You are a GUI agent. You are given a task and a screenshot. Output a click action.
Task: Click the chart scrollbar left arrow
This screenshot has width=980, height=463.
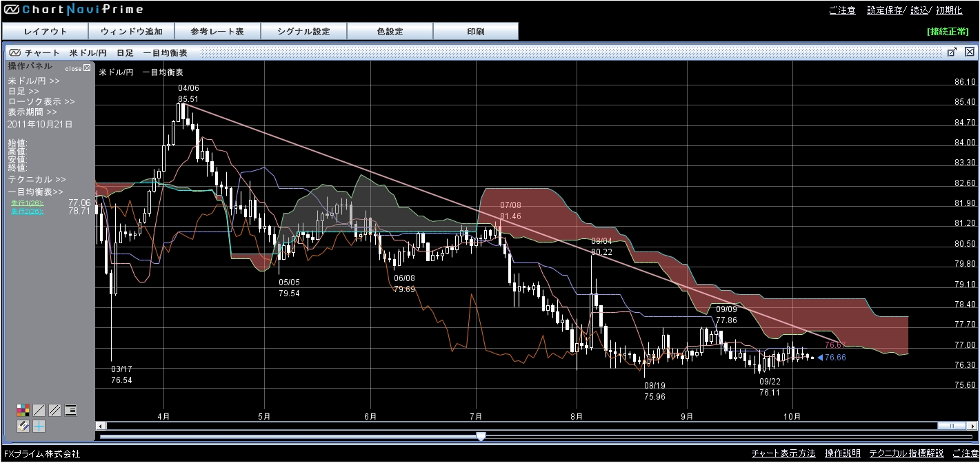click(x=101, y=426)
